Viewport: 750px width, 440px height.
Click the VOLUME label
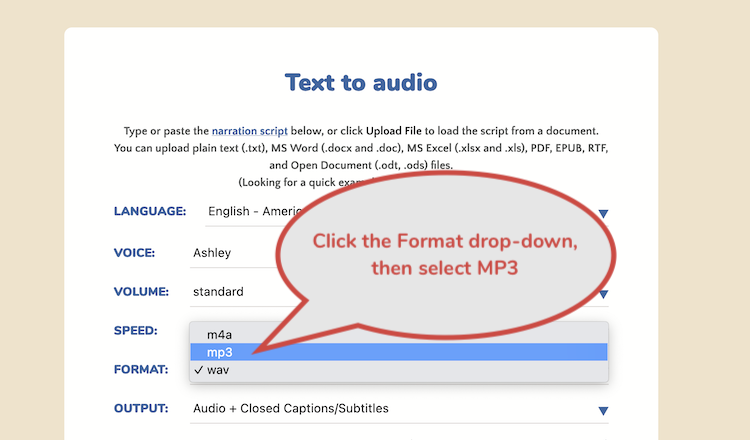click(141, 292)
